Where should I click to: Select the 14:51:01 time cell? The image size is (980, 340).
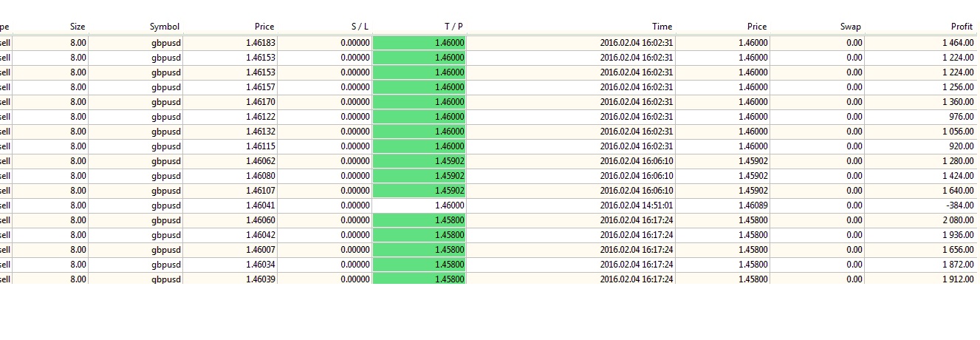(x=636, y=205)
